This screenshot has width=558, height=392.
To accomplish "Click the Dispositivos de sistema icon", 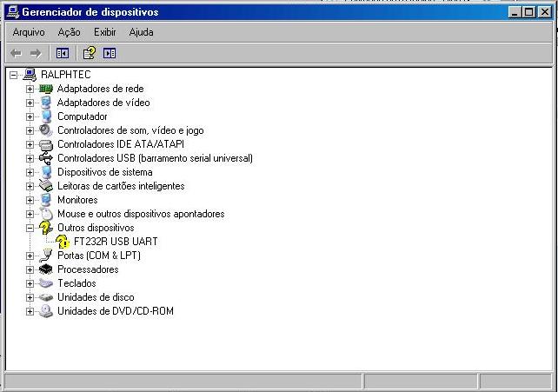I will tap(46, 172).
